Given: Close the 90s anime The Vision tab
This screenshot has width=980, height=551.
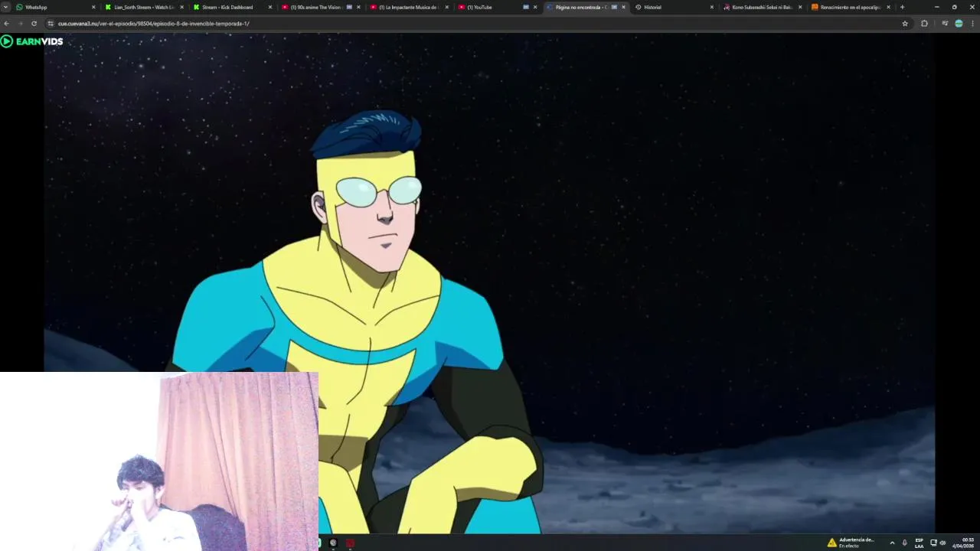Looking at the screenshot, I should point(358,7).
